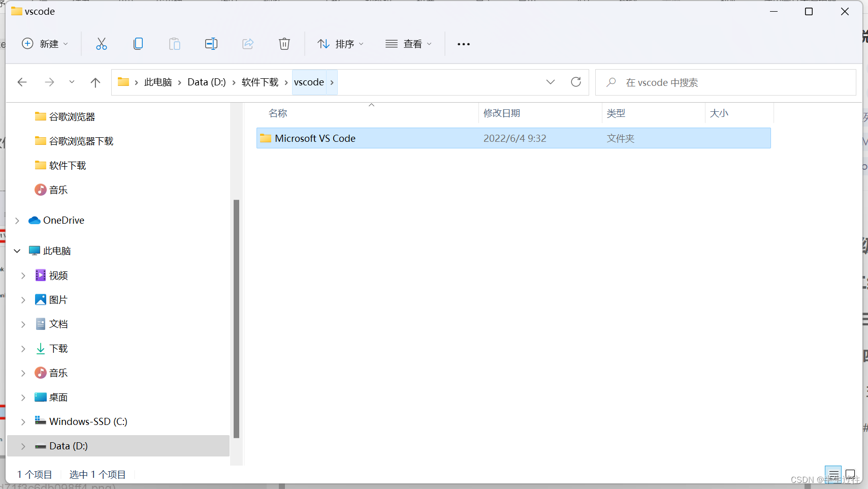Go back with the left arrow

click(x=22, y=82)
